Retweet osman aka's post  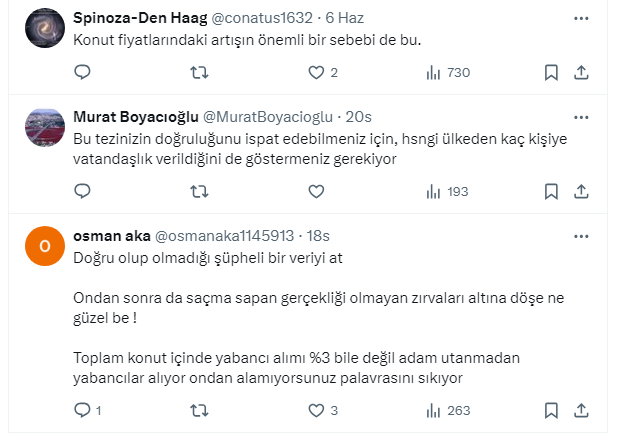pos(199,410)
